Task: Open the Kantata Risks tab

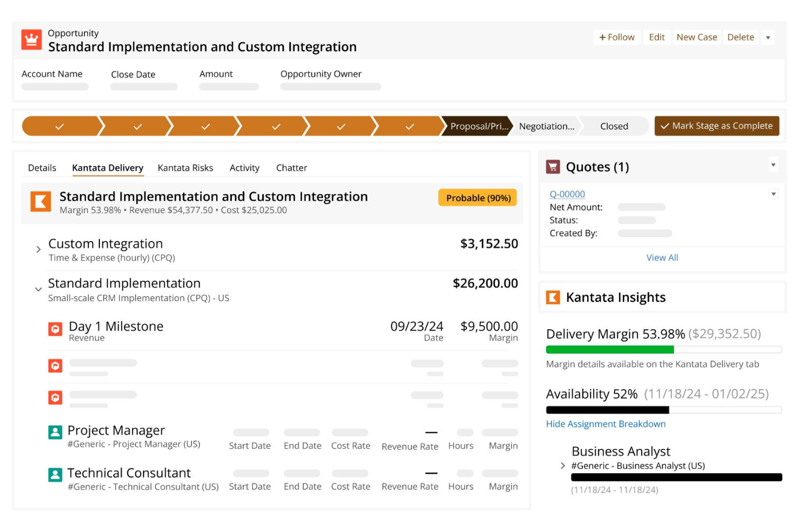Action: tap(185, 168)
